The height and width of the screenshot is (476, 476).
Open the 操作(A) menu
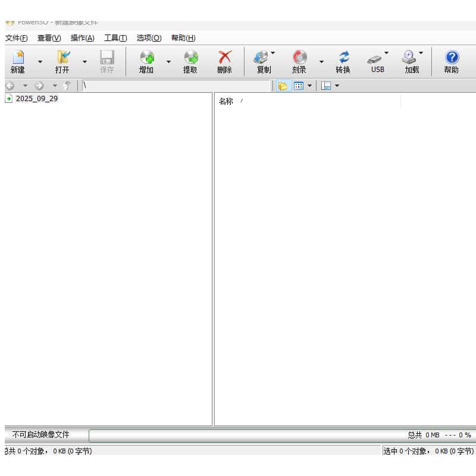coord(83,38)
